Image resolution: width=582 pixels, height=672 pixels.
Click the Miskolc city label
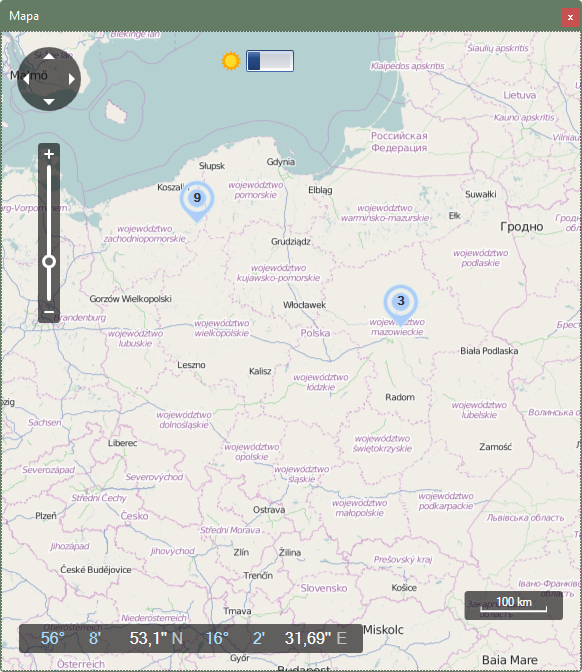(x=383, y=630)
